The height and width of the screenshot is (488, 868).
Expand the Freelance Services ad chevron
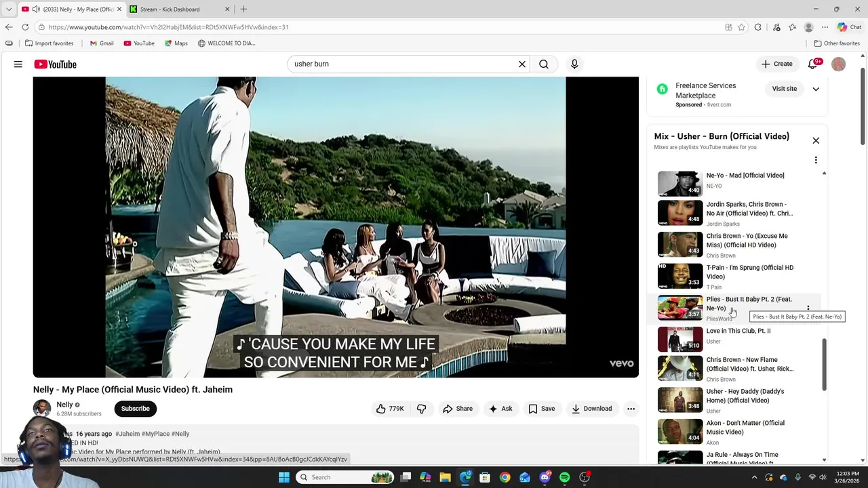(x=816, y=89)
